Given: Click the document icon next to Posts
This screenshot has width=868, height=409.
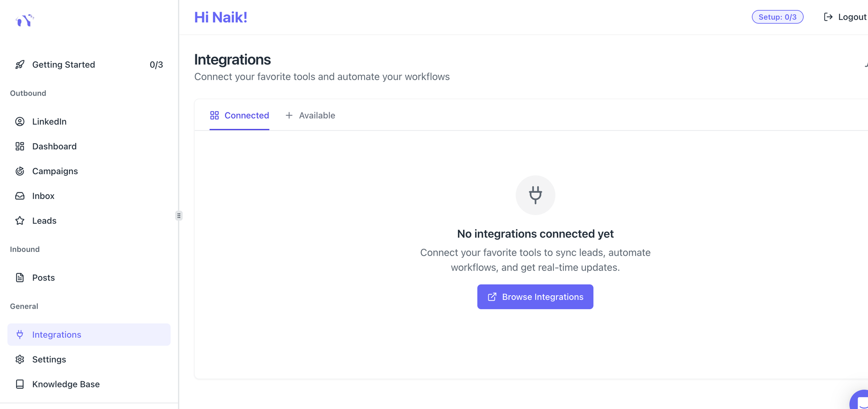Looking at the screenshot, I should [x=20, y=277].
